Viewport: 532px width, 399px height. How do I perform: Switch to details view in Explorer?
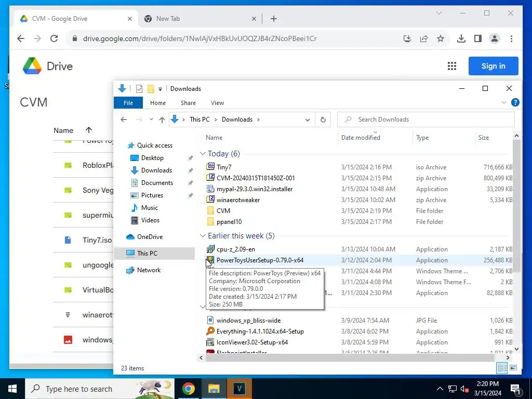(x=502, y=368)
